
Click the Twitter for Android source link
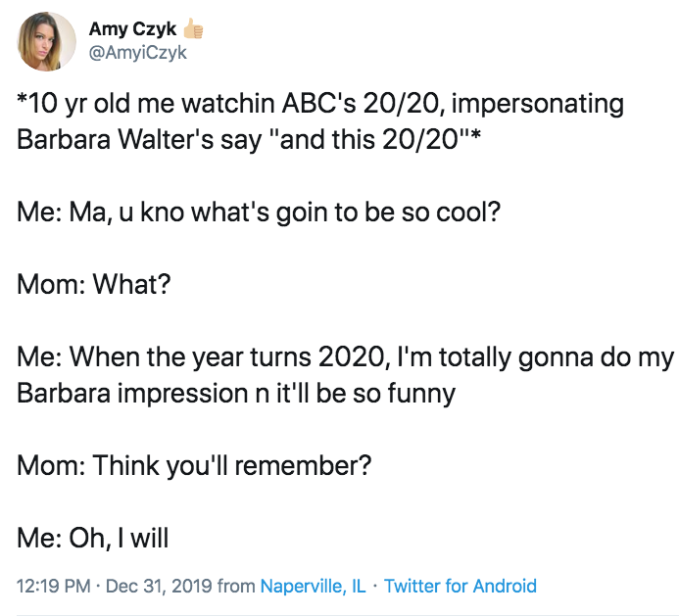coord(461,586)
